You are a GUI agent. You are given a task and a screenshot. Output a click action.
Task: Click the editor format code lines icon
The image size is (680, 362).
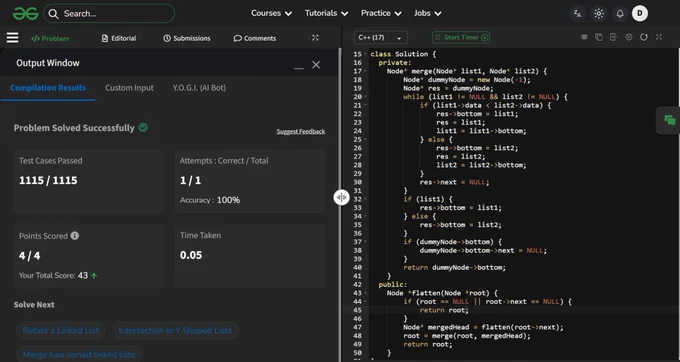584,37
